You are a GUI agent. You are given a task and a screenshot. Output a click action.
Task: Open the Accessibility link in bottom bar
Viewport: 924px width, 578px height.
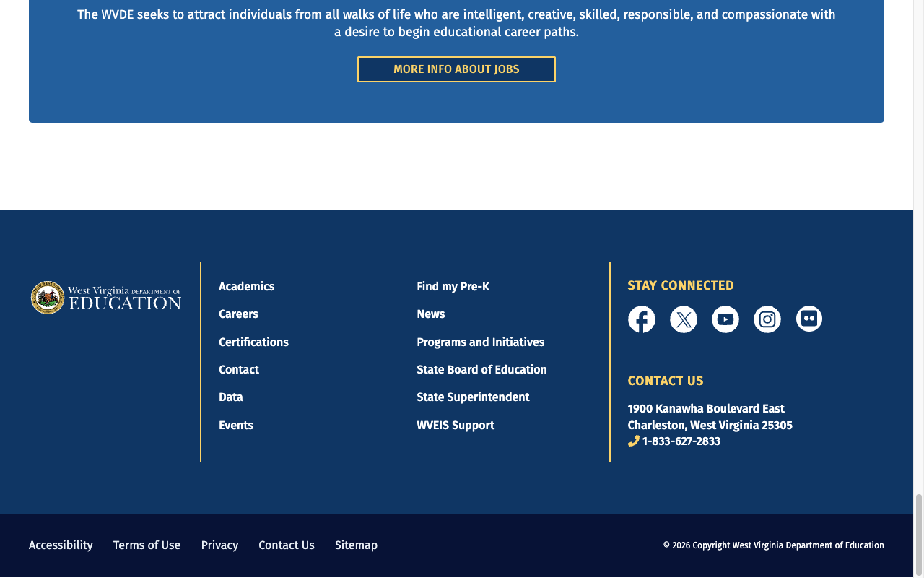pos(61,545)
